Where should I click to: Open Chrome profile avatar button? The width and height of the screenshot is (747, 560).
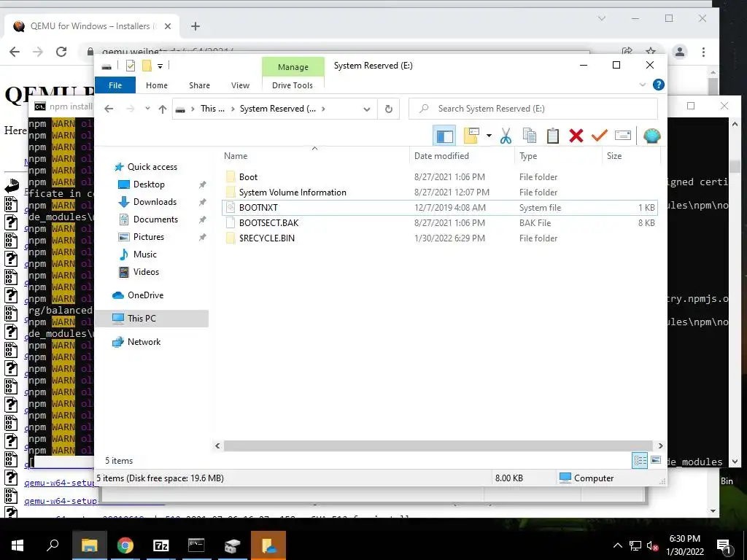680,52
